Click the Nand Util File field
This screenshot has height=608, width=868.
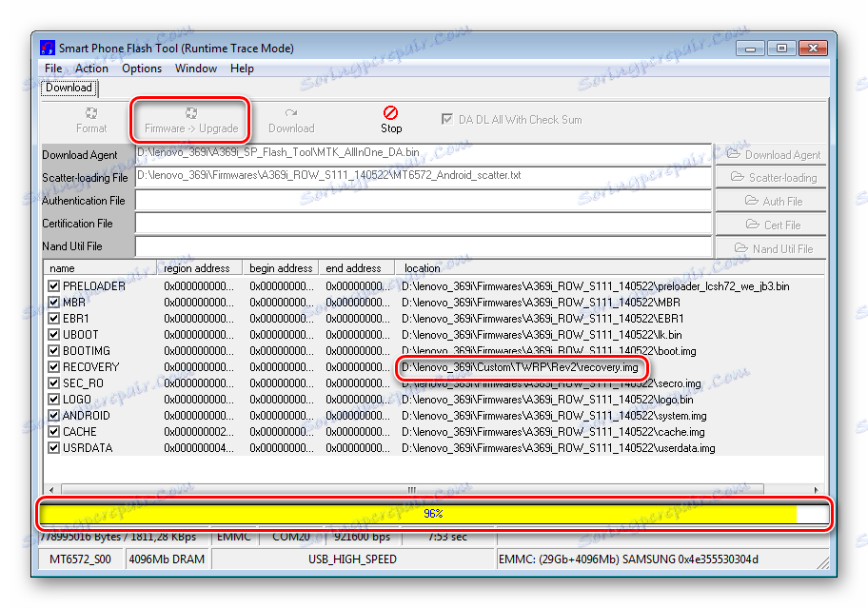(424, 246)
